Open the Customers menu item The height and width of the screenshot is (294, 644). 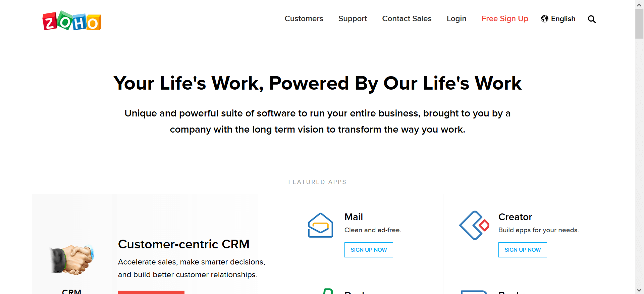[x=304, y=19]
